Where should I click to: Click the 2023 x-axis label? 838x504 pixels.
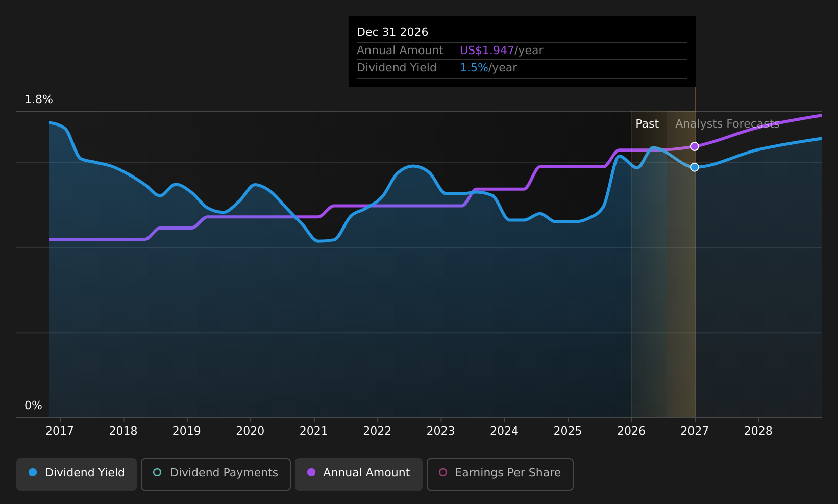pos(441,431)
